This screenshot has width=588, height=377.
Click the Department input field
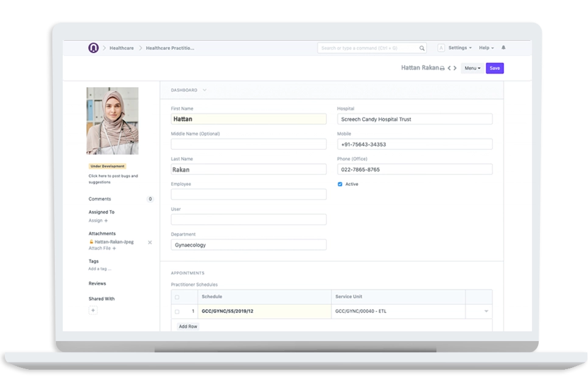[248, 245]
